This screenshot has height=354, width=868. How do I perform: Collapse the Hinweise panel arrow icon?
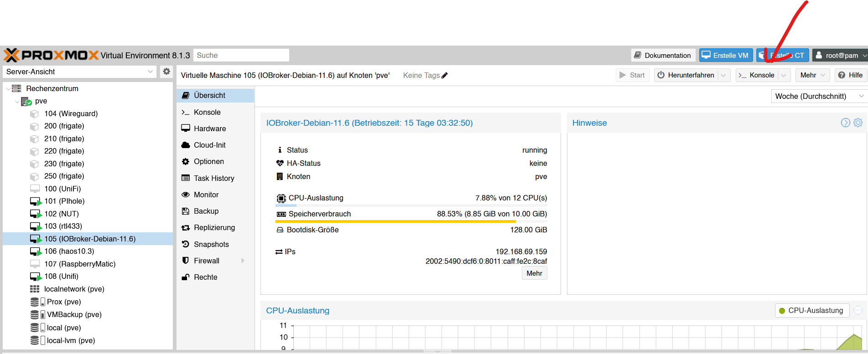click(x=845, y=123)
